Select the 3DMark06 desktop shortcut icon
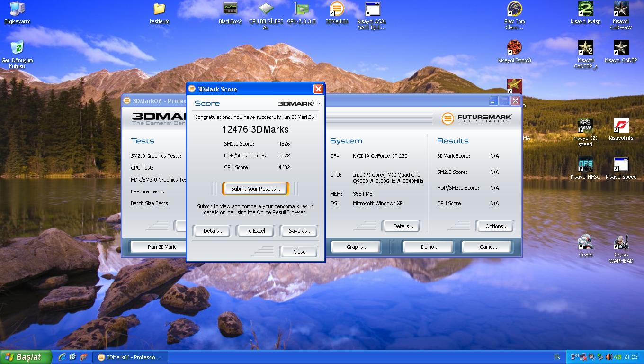This screenshot has height=364, width=644. [x=337, y=13]
